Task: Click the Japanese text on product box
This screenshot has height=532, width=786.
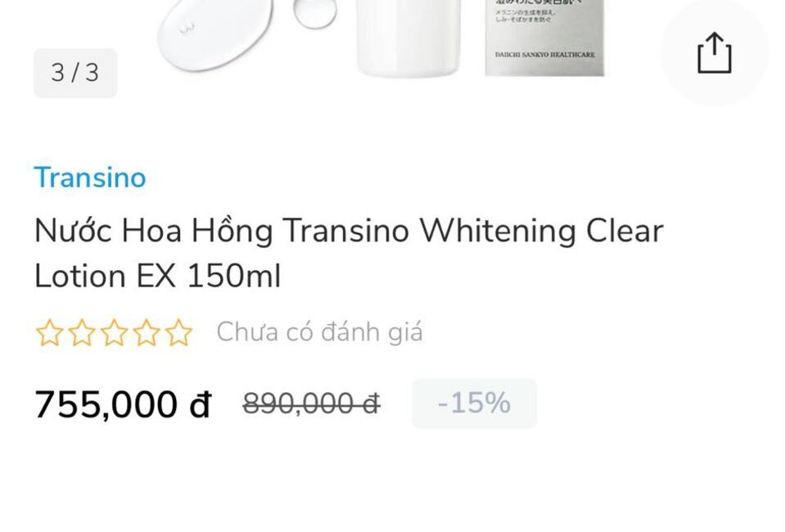Action: [x=525, y=12]
